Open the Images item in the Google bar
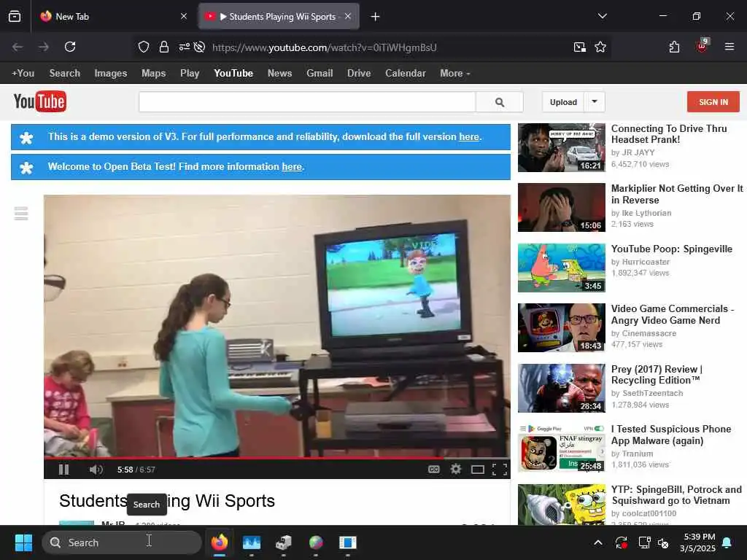This screenshot has width=747, height=560. (x=111, y=74)
